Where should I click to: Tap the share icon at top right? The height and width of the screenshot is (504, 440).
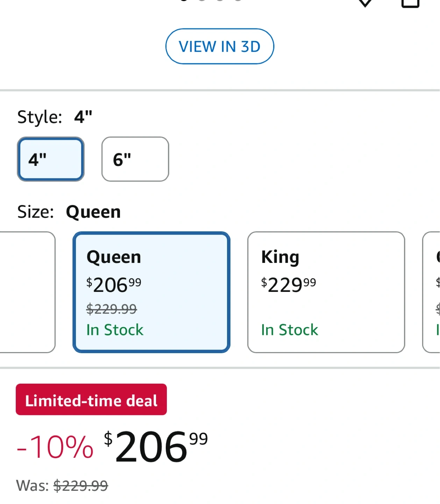(x=410, y=2)
